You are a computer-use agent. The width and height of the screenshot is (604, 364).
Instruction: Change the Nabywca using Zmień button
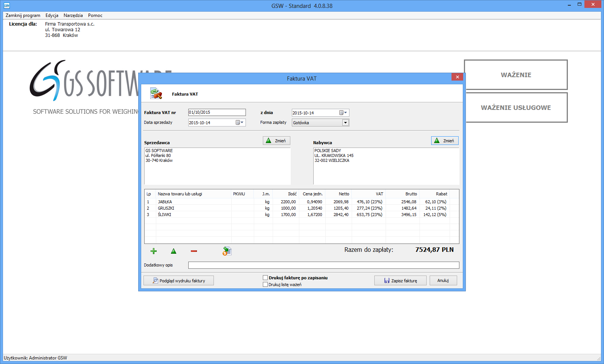(x=445, y=141)
